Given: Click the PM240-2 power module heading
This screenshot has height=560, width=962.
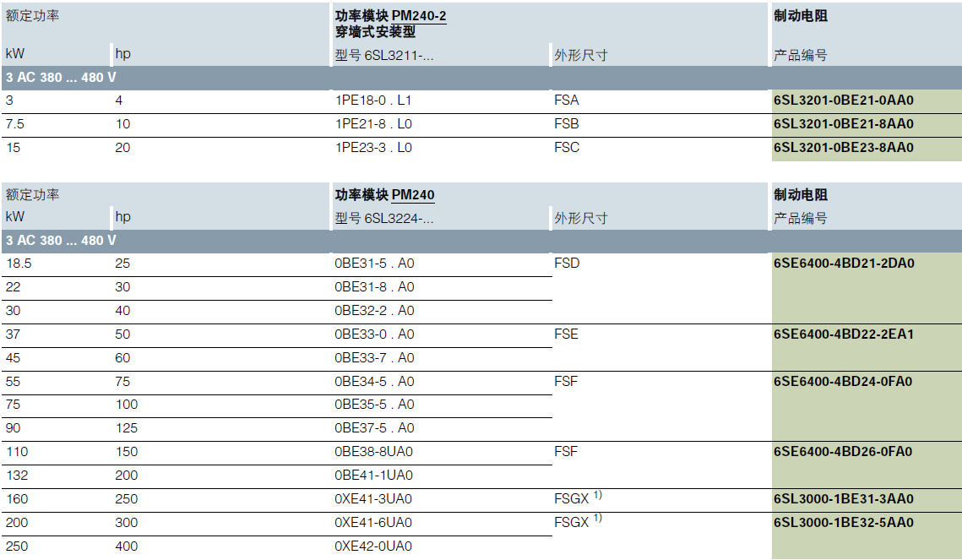Looking at the screenshot, I should [390, 16].
